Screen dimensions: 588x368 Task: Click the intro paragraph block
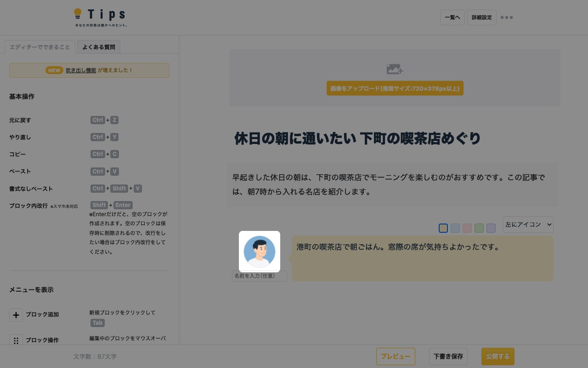click(392, 184)
